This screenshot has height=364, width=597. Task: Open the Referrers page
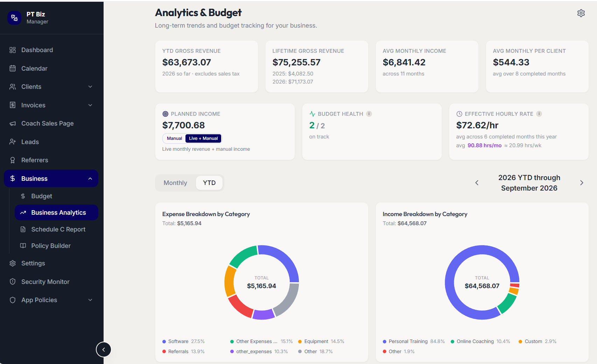[x=51, y=160]
